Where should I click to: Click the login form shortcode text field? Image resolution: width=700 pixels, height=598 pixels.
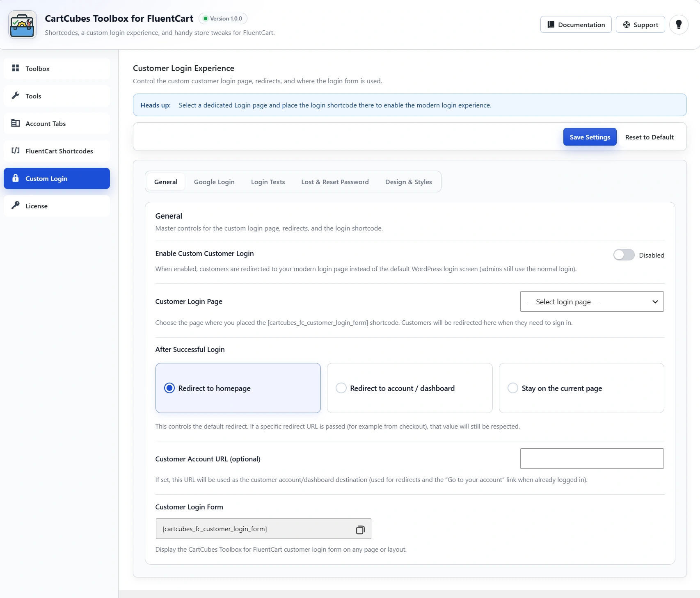263,529
